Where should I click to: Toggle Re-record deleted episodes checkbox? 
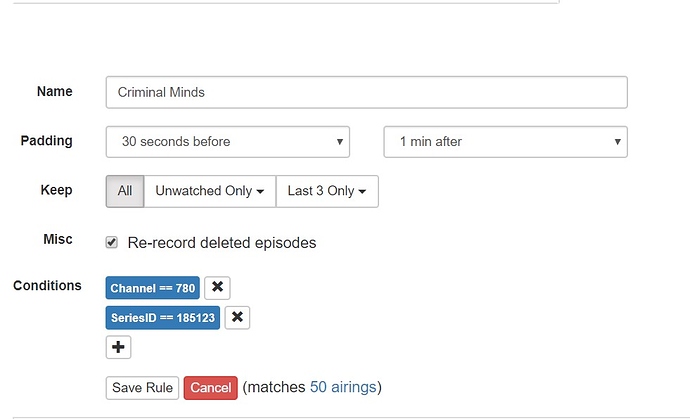pos(113,242)
